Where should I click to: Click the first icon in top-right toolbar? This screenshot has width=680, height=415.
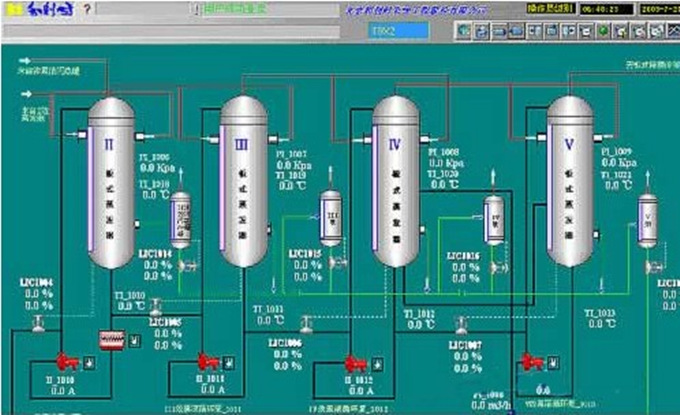[x=466, y=31]
